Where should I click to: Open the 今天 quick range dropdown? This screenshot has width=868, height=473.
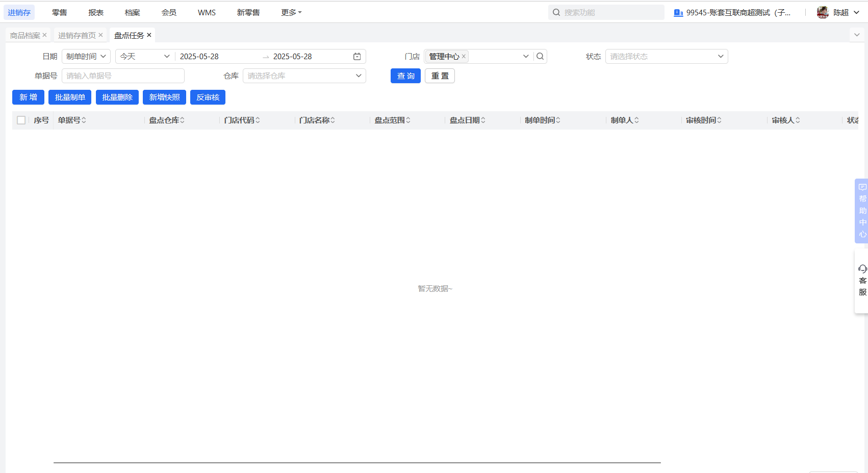[145, 56]
